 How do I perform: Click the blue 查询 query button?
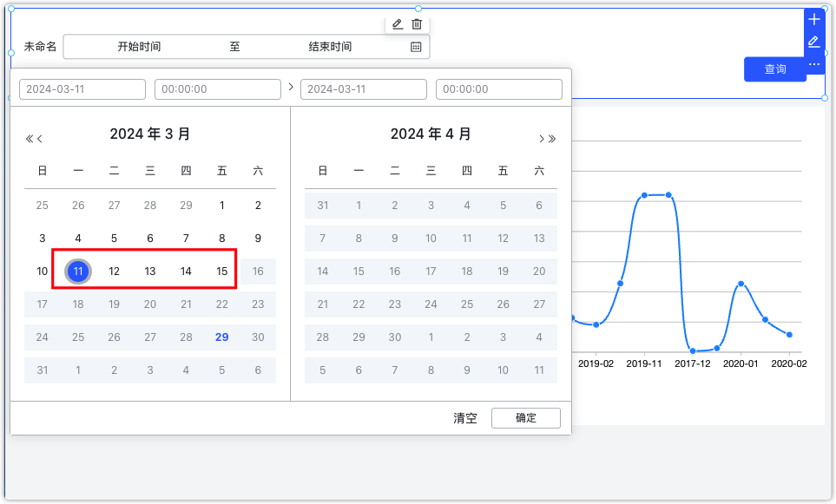tap(774, 69)
